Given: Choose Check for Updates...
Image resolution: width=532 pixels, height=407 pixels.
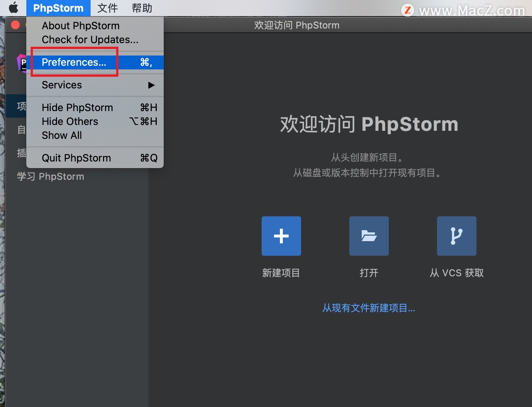Looking at the screenshot, I should [95, 39].
